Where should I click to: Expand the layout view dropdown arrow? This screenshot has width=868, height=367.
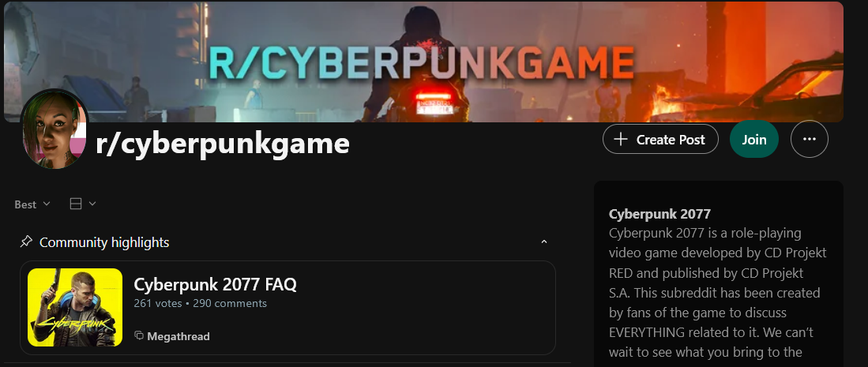pyautogui.click(x=92, y=204)
